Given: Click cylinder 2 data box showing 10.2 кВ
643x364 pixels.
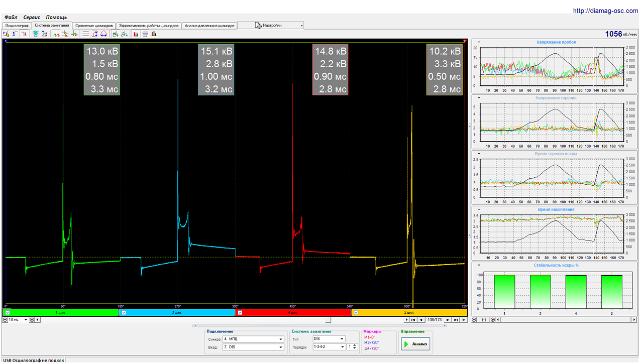Looking at the screenshot, I should point(444,70).
